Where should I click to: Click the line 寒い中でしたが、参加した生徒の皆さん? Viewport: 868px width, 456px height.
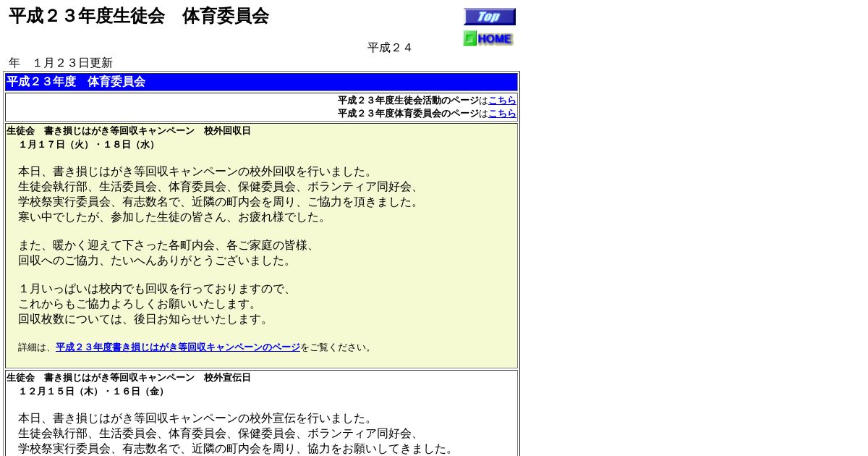[x=174, y=217]
